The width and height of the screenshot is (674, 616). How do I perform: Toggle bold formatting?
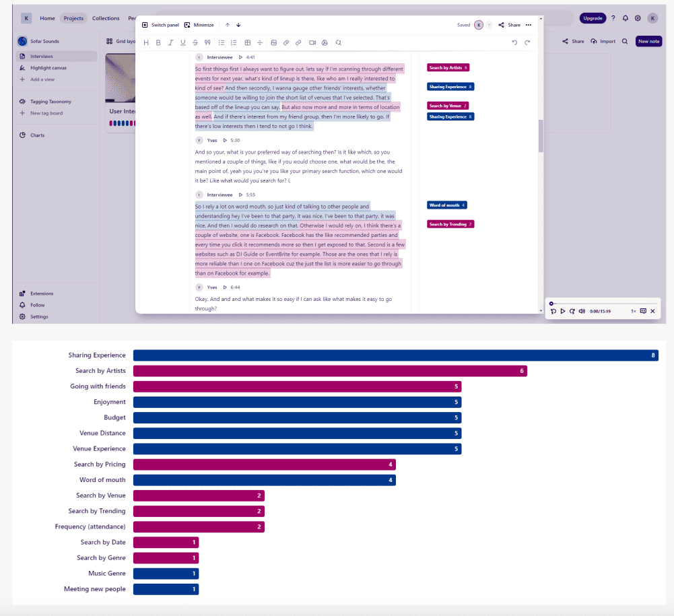(x=158, y=42)
